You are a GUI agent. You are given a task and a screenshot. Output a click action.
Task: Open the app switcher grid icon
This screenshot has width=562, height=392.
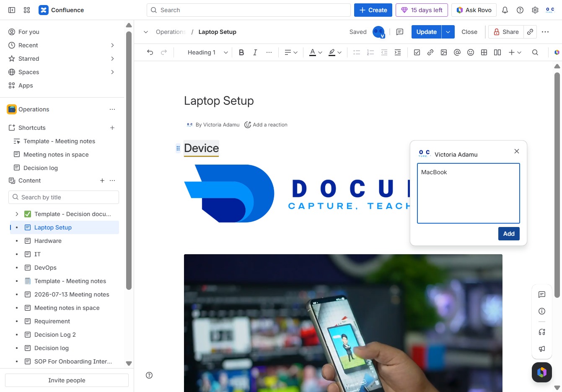[27, 10]
